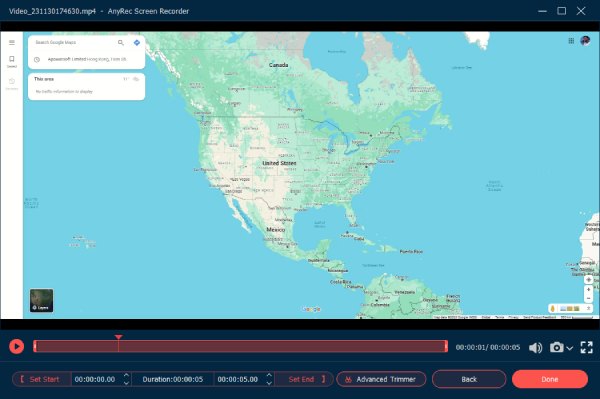Play the recorded video preview
Viewport: 600px width, 399px height.
tap(16, 347)
